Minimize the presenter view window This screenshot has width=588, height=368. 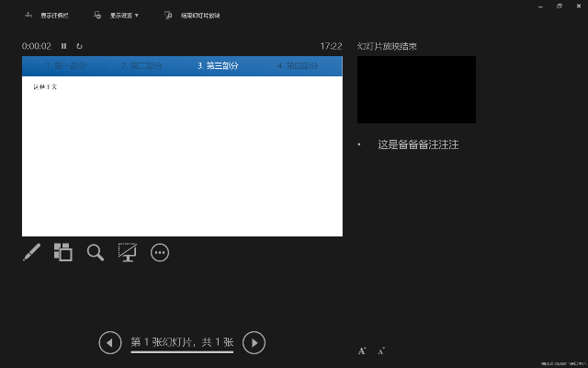point(540,6)
